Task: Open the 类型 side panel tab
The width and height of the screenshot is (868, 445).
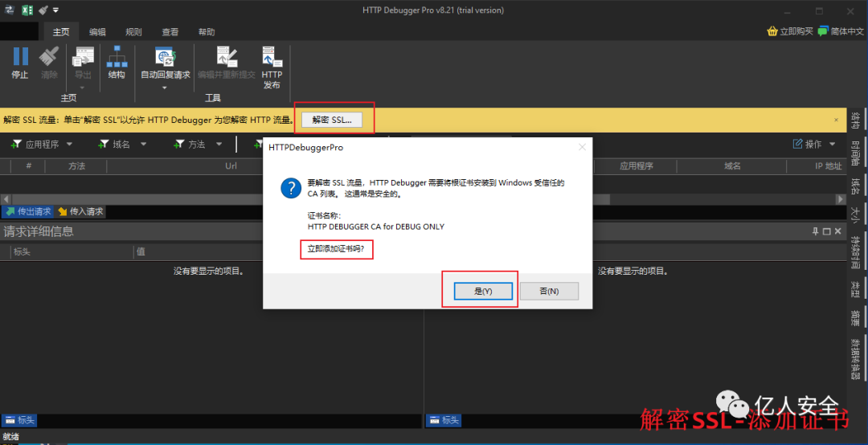Action: coord(855,289)
